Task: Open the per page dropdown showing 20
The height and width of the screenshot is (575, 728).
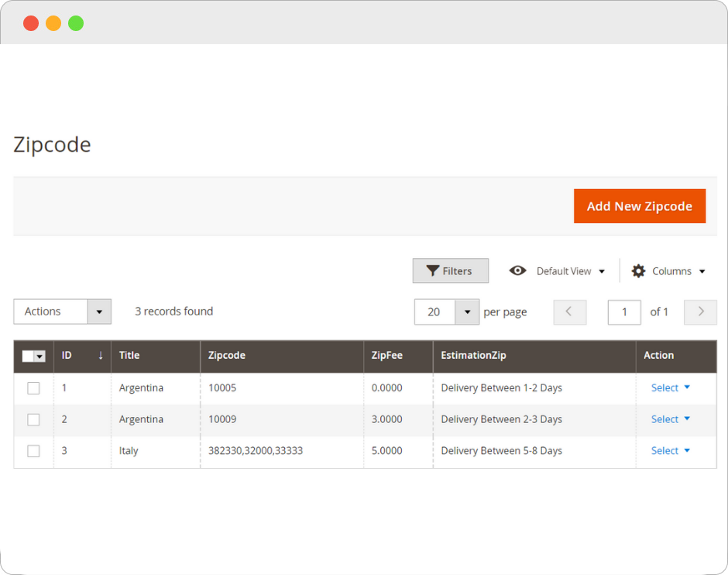Action: pos(468,312)
